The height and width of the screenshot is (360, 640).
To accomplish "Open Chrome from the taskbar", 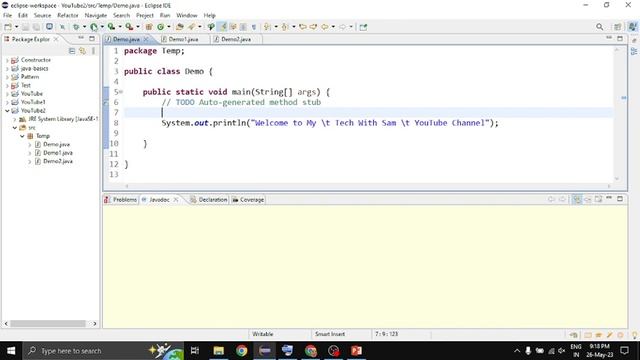I will [x=242, y=351].
